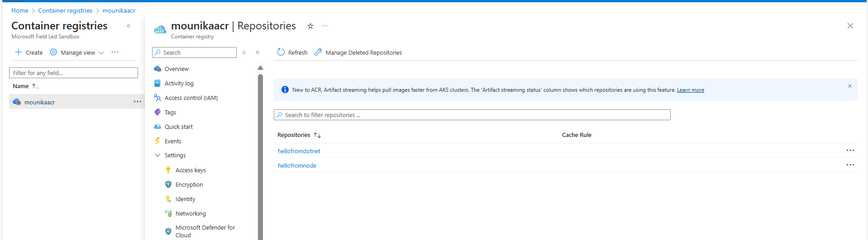This screenshot has width=868, height=240.
Task: Click the Settings section label
Action: pos(175,155)
